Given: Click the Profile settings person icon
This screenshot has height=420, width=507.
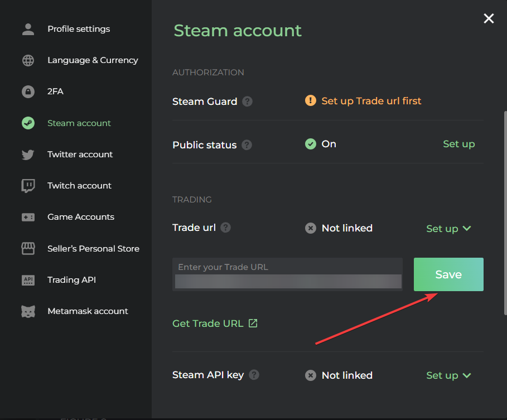Looking at the screenshot, I should [x=28, y=29].
